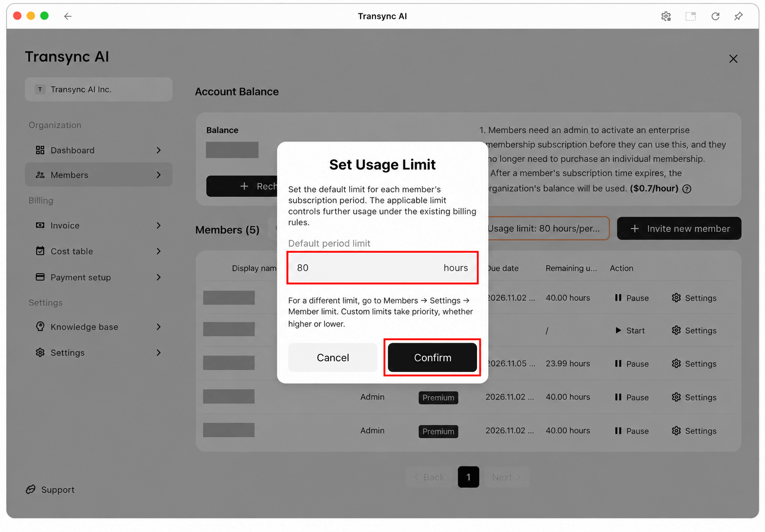Open Settings for the Start row member
This screenshot has height=532, width=765.
694,331
